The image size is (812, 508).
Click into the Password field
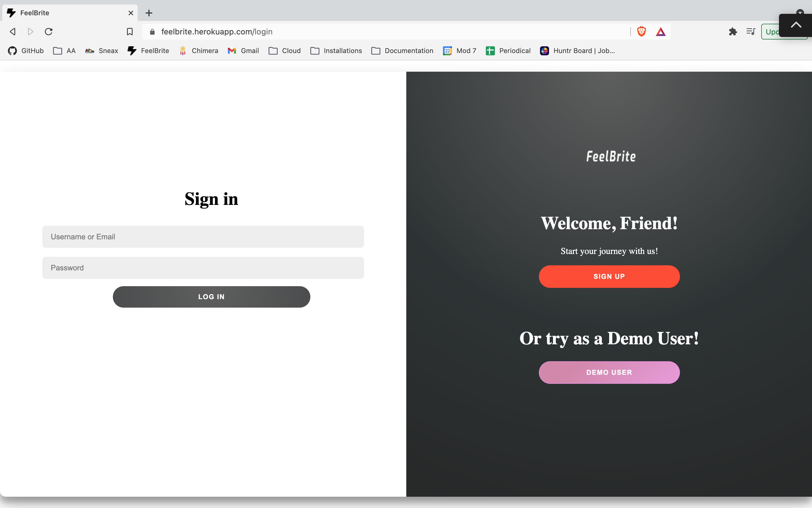[203, 268]
